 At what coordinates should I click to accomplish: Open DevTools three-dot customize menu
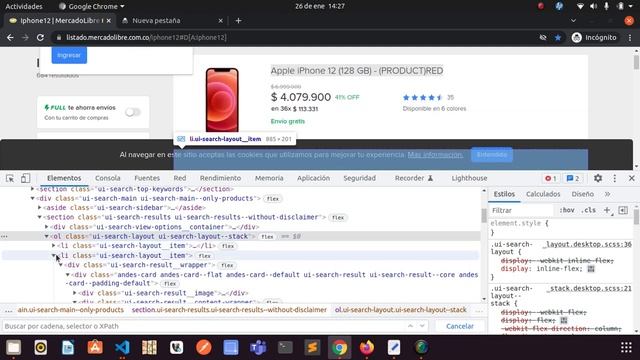[615, 178]
